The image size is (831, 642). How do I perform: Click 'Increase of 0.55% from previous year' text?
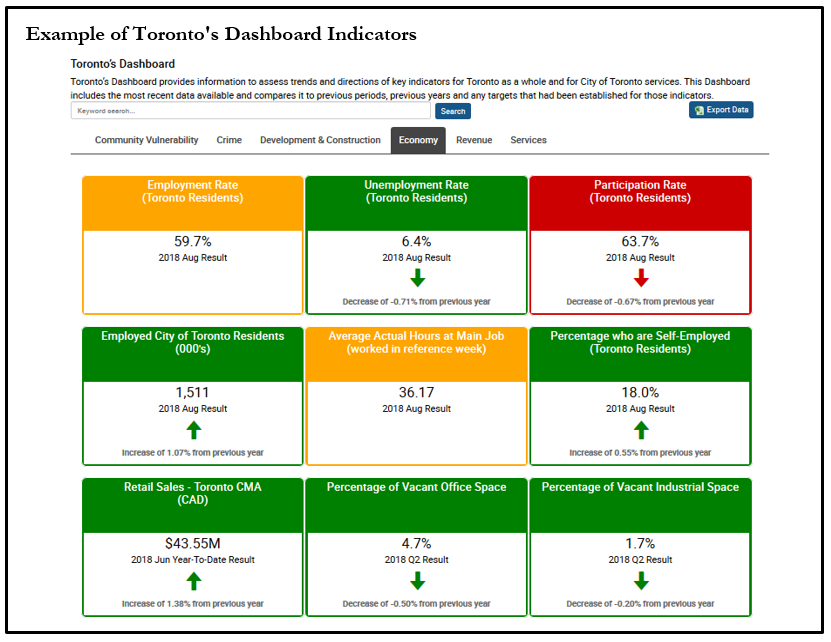pos(640,453)
